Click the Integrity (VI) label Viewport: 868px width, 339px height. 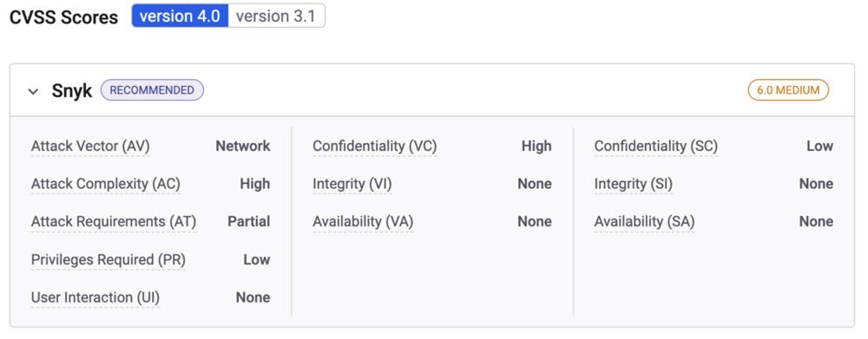pyautogui.click(x=352, y=184)
